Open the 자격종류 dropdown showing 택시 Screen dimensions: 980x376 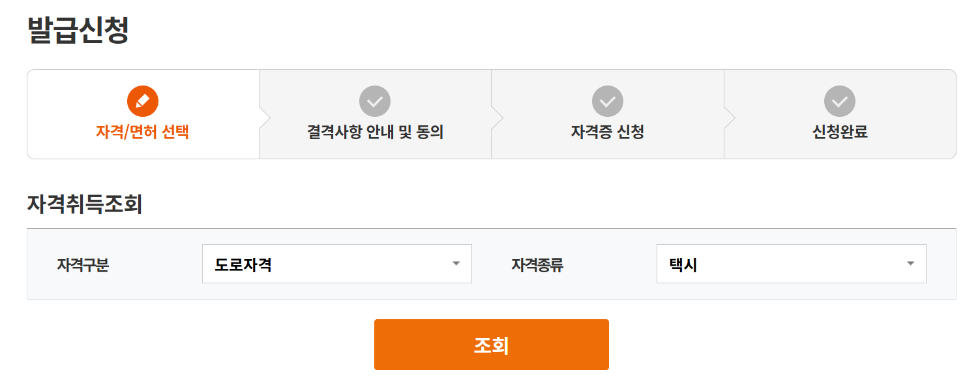pyautogui.click(x=792, y=264)
